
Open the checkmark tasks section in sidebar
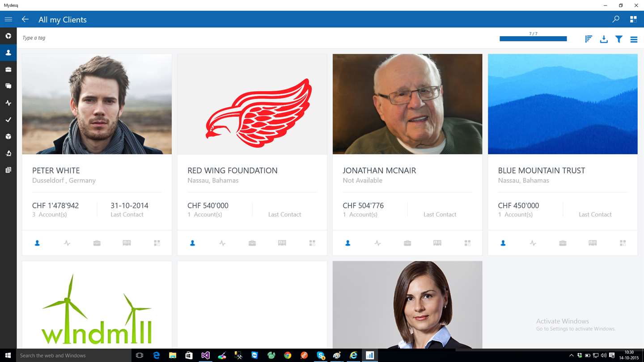8,120
